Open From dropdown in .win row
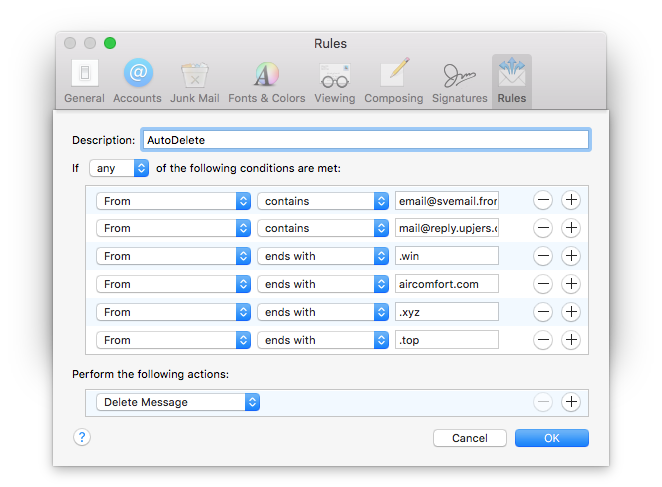The width and height of the screenshot is (662, 487). (174, 256)
